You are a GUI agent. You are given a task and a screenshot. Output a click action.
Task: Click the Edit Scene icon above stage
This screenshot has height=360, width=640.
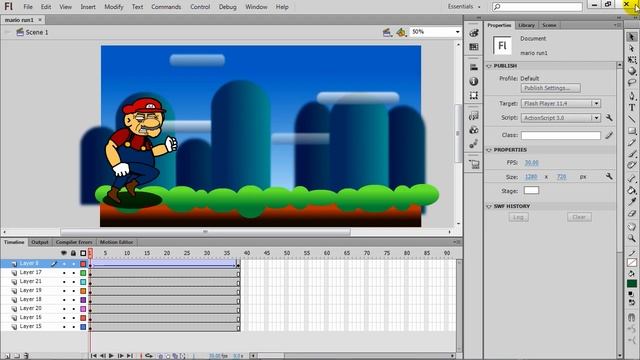(x=387, y=32)
